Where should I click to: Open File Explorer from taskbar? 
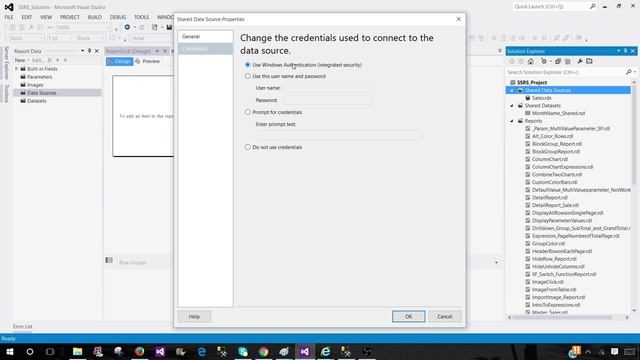click(78, 351)
